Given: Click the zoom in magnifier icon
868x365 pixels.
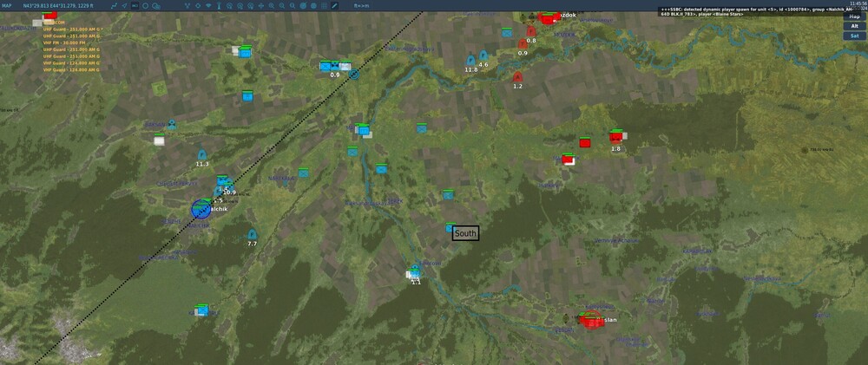Looking at the screenshot, I should coord(271,5).
